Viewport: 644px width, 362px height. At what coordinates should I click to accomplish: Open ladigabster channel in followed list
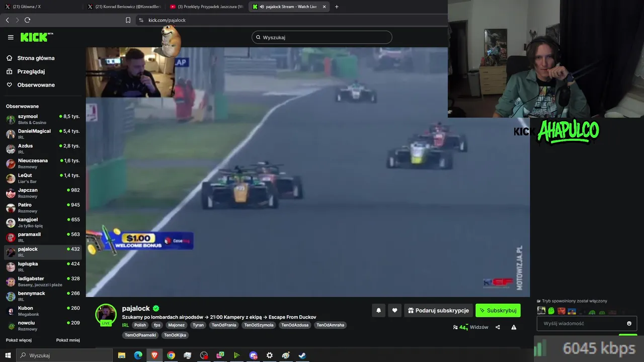[x=43, y=282]
